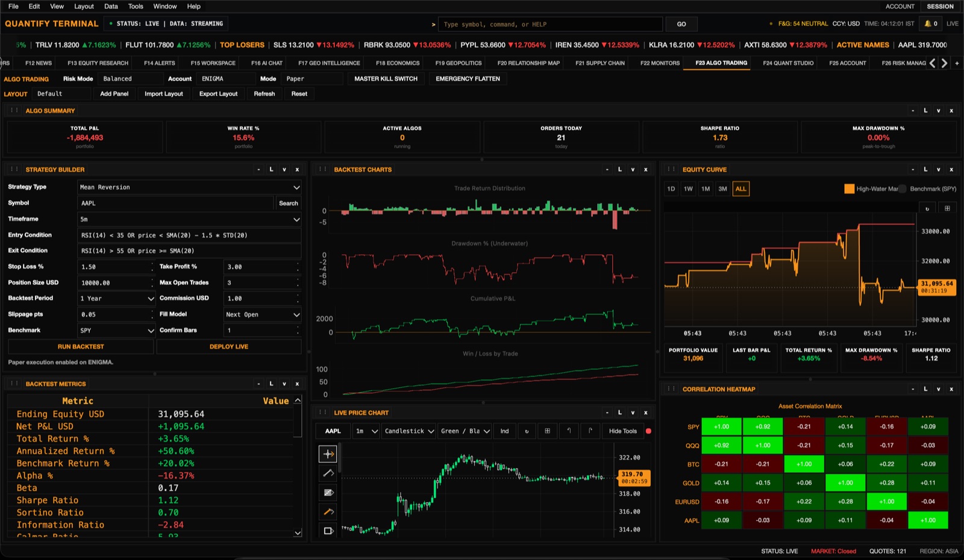Viewport: 964px width, 560px height.
Task: Click the drawing tools palette scrollbar
Action: pyautogui.click(x=340, y=458)
